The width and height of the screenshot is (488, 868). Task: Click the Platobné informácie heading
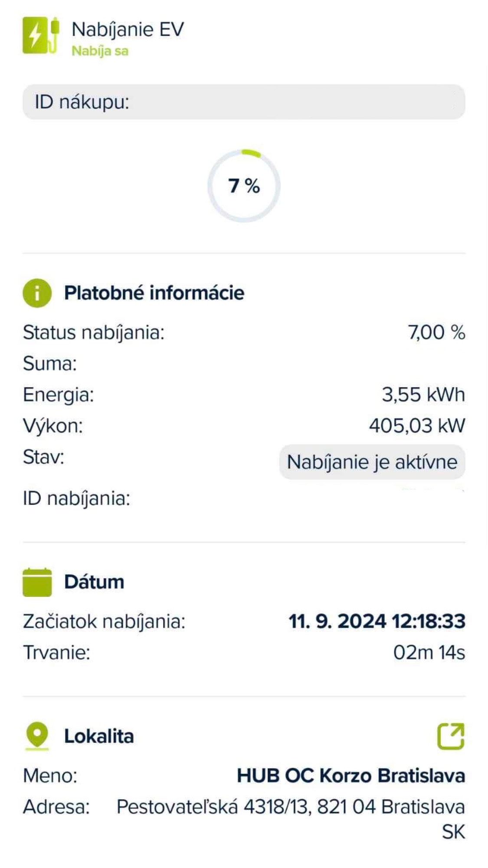[x=154, y=293]
